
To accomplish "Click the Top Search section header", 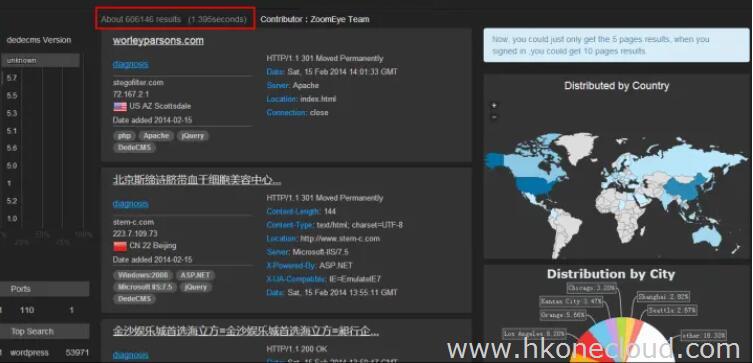I will 45,331.
